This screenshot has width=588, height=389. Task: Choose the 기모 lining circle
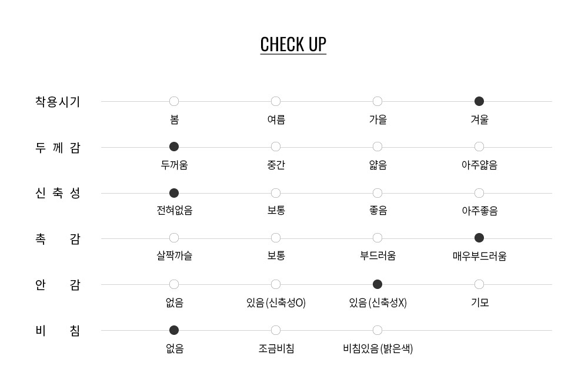pos(479,285)
